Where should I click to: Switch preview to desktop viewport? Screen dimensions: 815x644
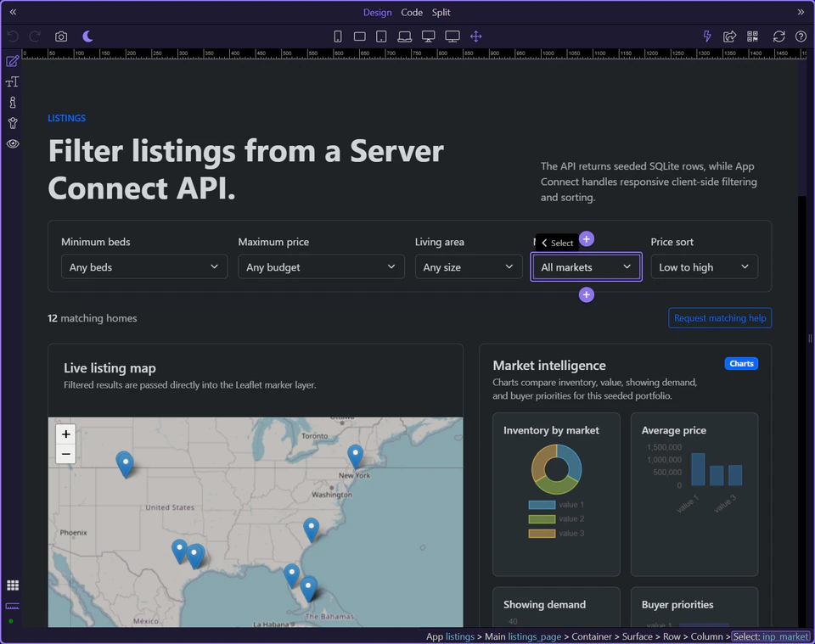pyautogui.click(x=429, y=36)
